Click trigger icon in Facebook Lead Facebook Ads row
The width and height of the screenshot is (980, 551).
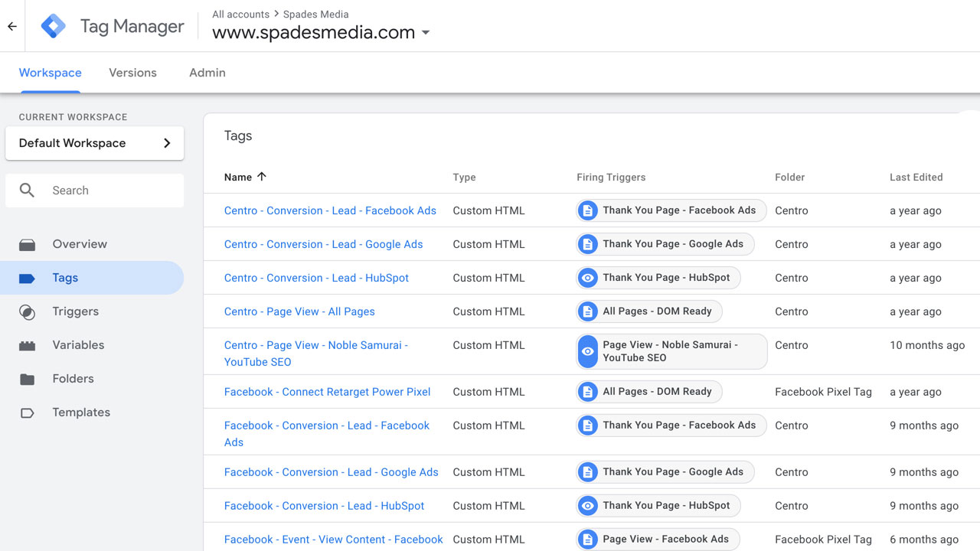point(588,425)
